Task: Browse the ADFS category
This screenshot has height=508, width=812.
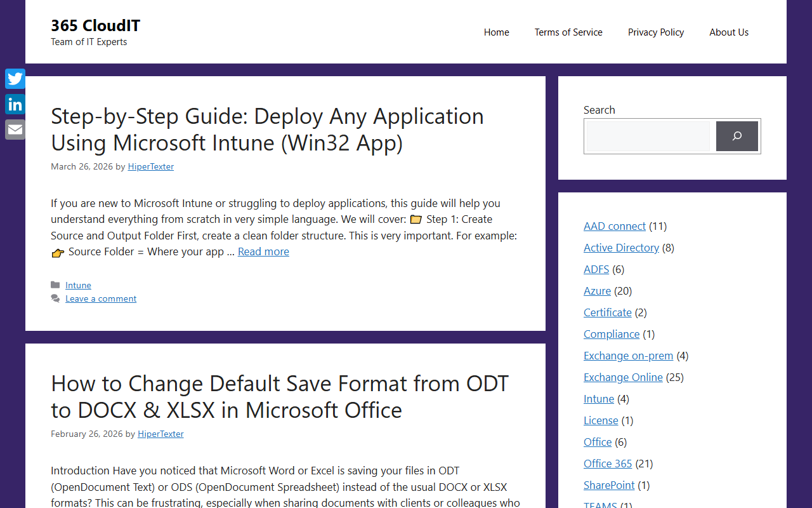Action: pos(596,269)
